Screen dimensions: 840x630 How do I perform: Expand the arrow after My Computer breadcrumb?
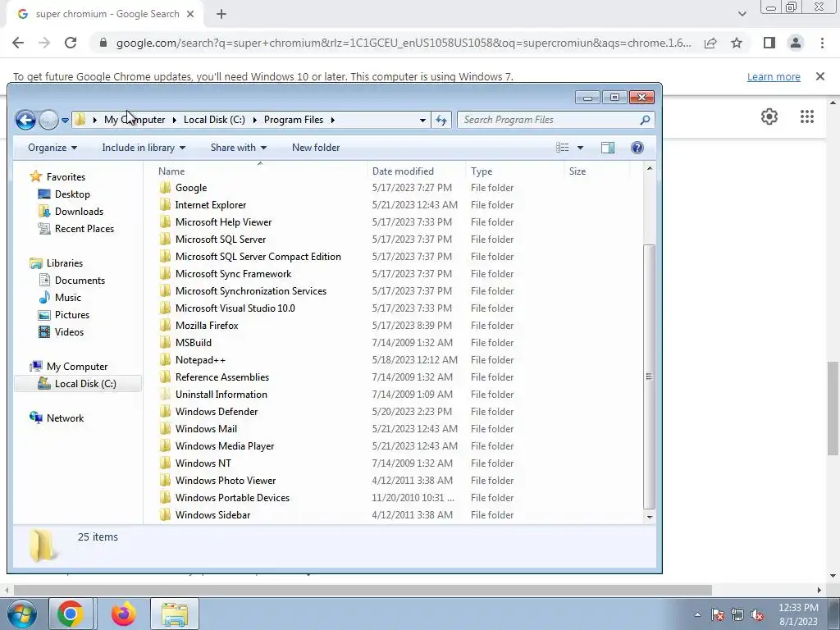click(x=175, y=120)
